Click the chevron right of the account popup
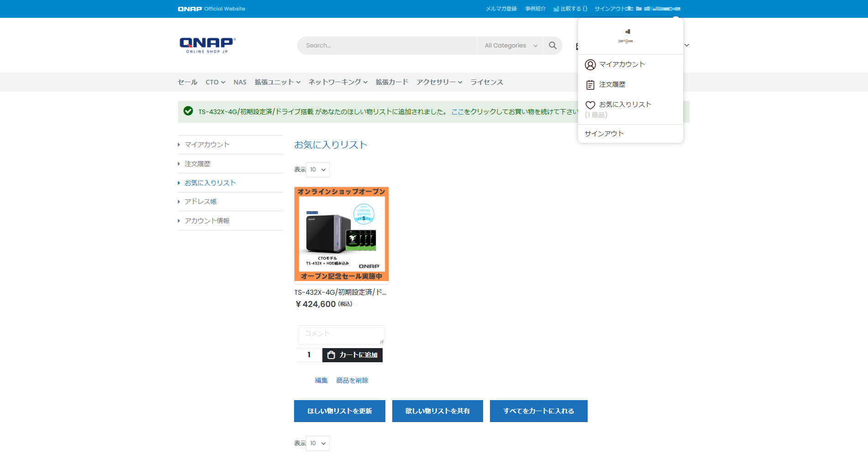The width and height of the screenshot is (868, 469). [687, 45]
